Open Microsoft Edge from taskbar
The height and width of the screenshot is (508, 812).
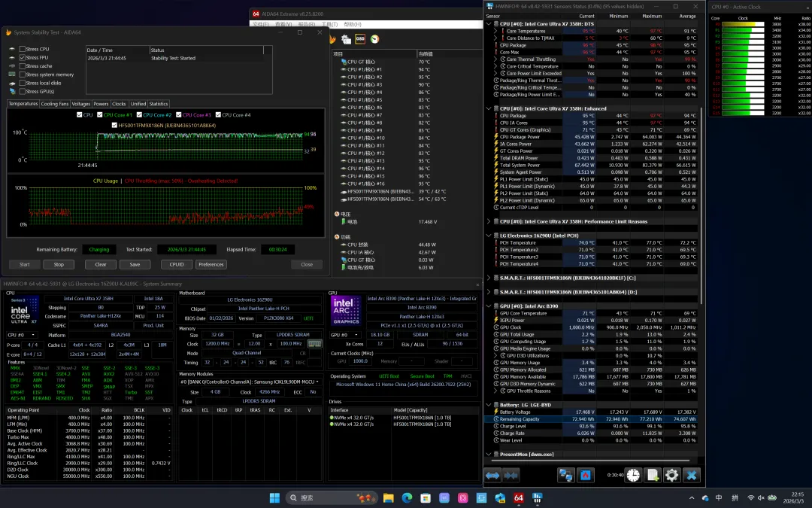(407, 497)
